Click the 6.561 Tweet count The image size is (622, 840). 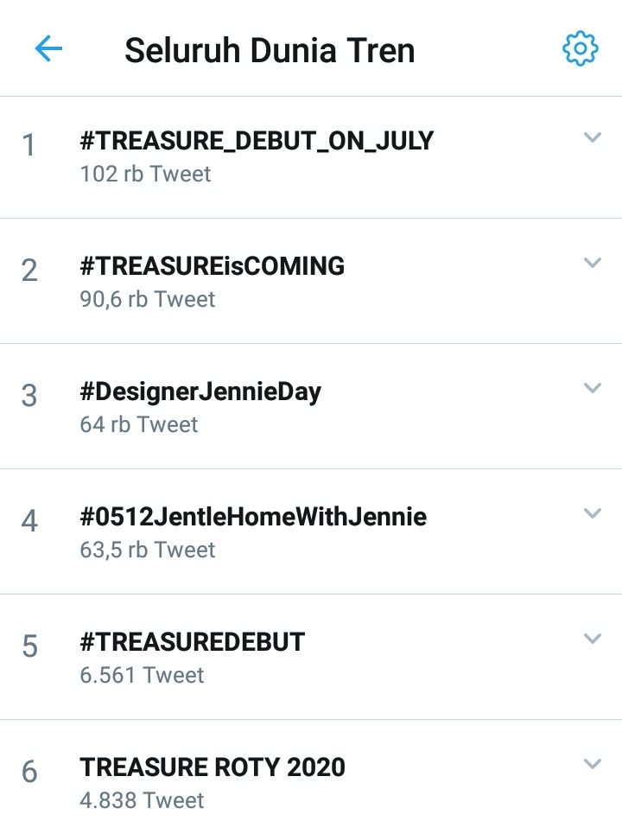coord(141,675)
